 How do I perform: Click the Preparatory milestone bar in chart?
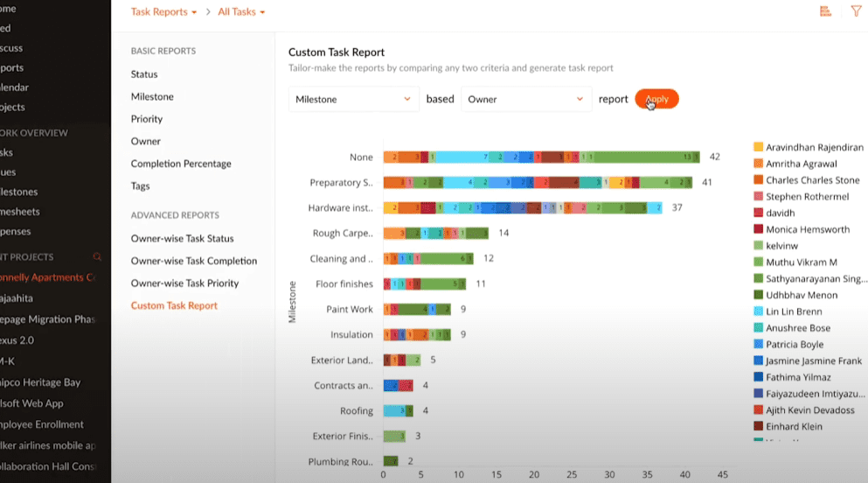(537, 183)
